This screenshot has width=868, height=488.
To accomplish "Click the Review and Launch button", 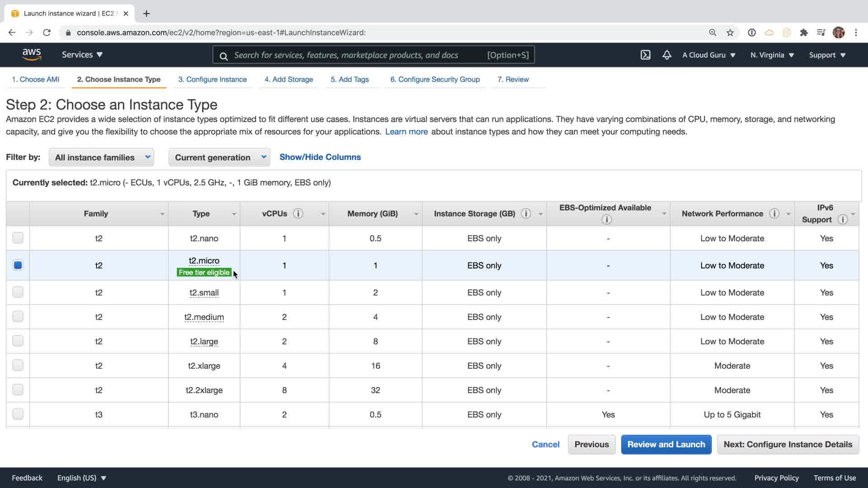I will (666, 444).
